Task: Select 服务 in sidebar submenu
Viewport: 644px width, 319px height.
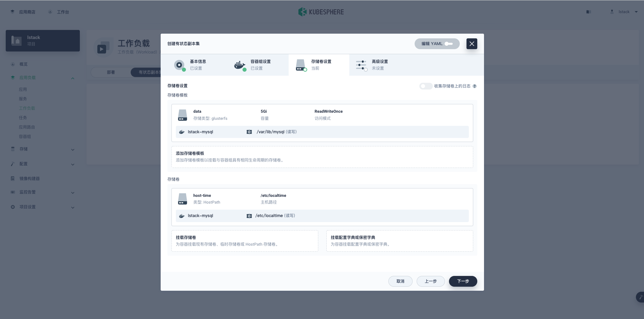Action: 23,99
